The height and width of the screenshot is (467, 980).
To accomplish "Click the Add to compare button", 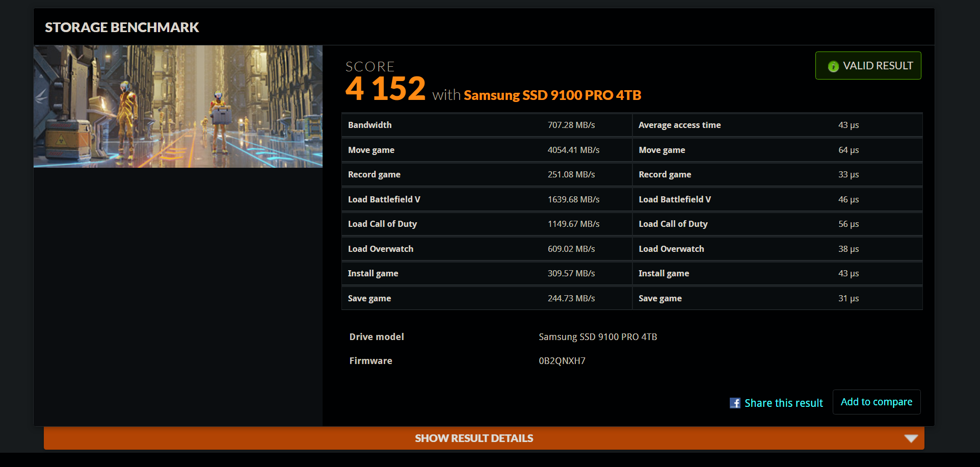I will (x=876, y=402).
